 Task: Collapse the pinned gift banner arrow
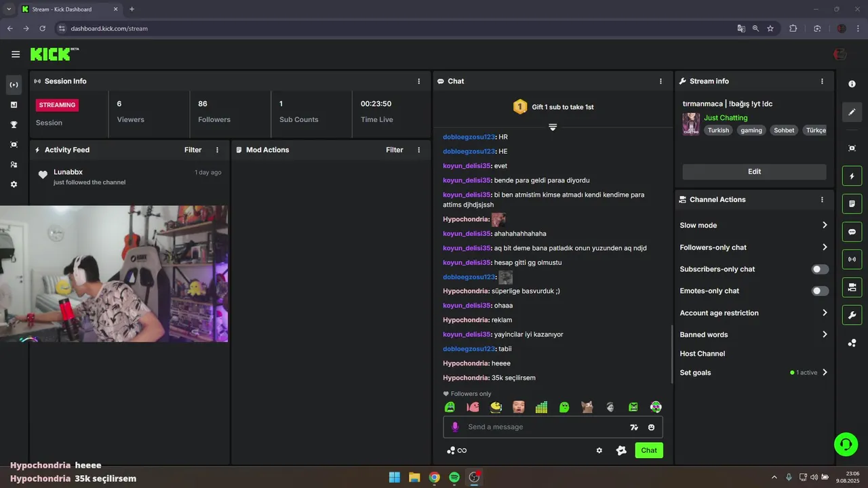tap(553, 127)
